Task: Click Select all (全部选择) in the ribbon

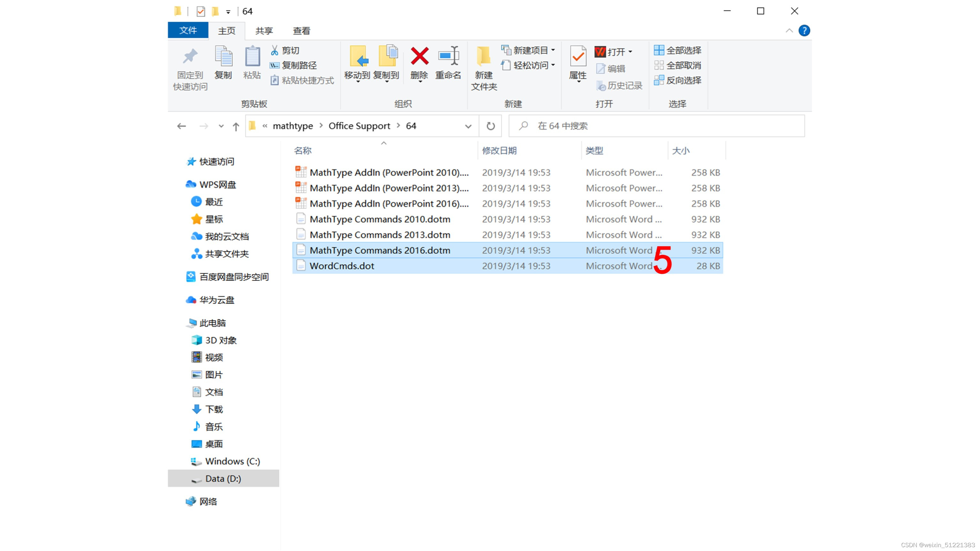Action: 678,50
